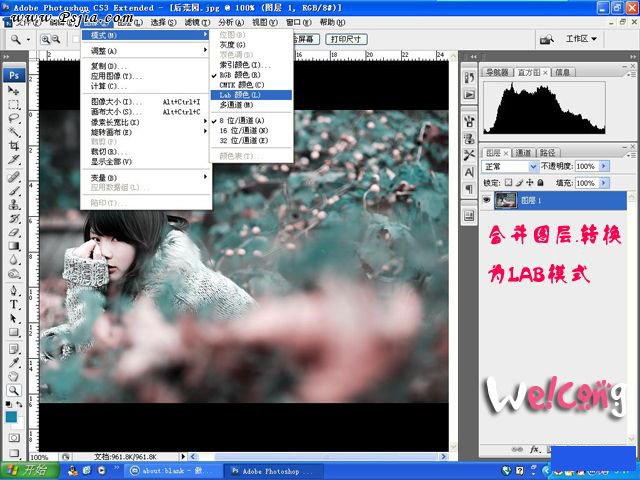Toggle lock position icon
Screen dimensions: 640x480
[x=530, y=182]
